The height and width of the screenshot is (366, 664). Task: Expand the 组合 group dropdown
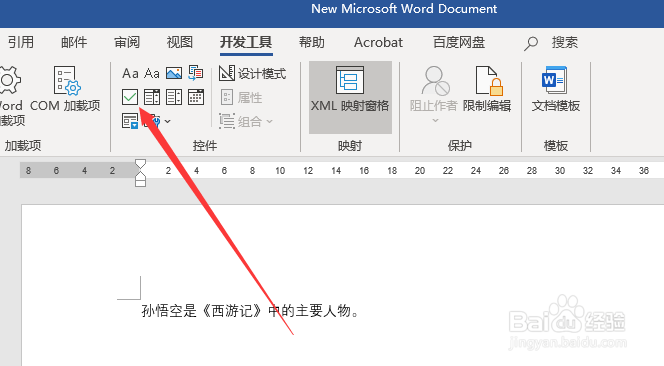tap(246, 122)
